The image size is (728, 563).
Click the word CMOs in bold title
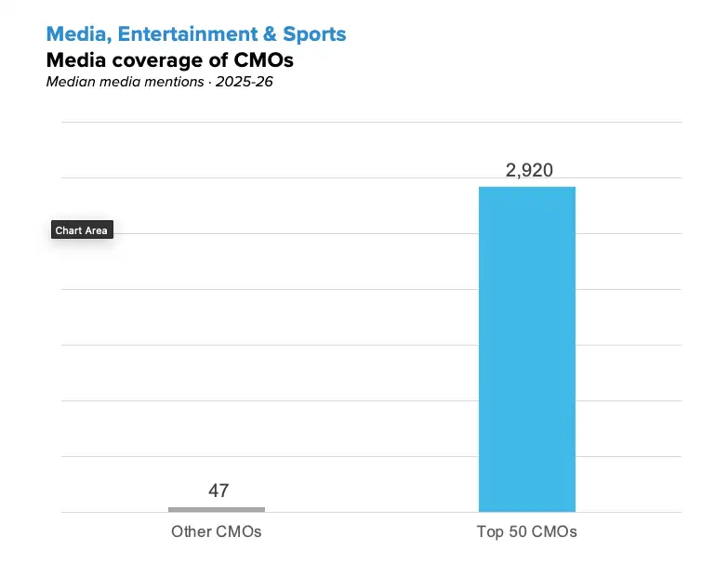coord(263,59)
